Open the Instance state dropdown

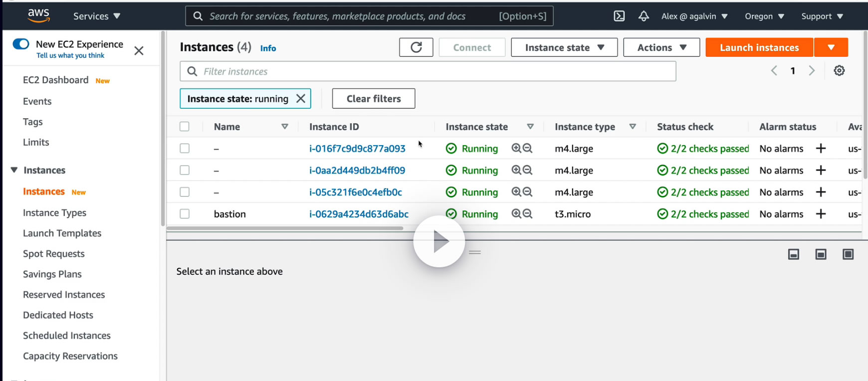564,47
